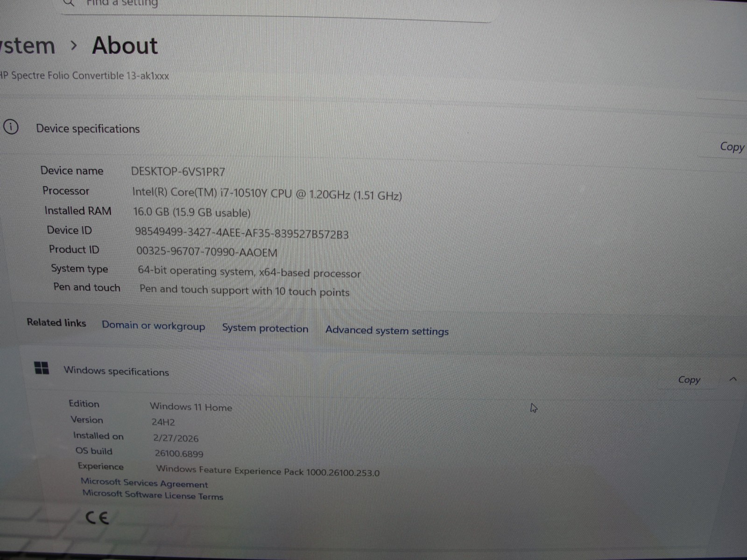The width and height of the screenshot is (747, 560).
Task: Select the 64-bit operating system text
Action: click(x=249, y=272)
